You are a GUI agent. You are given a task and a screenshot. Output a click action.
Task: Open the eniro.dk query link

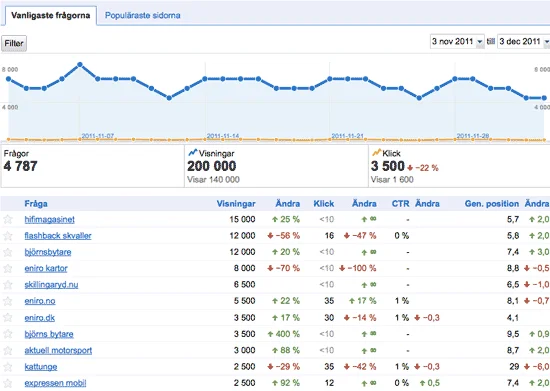[x=40, y=318]
